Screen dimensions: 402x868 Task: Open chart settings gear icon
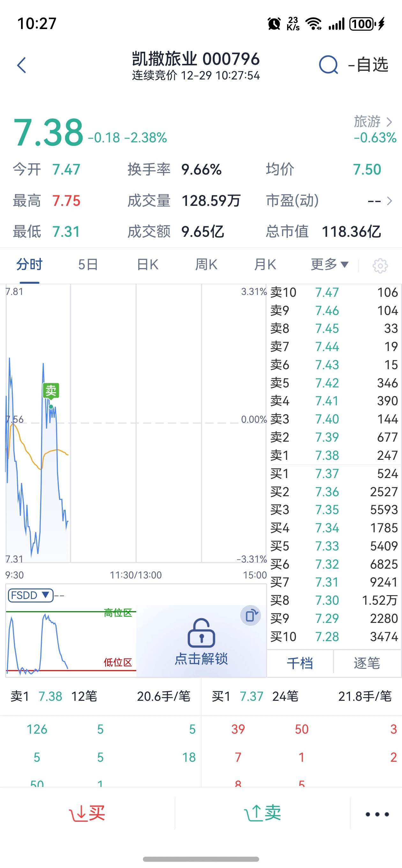coord(380,266)
